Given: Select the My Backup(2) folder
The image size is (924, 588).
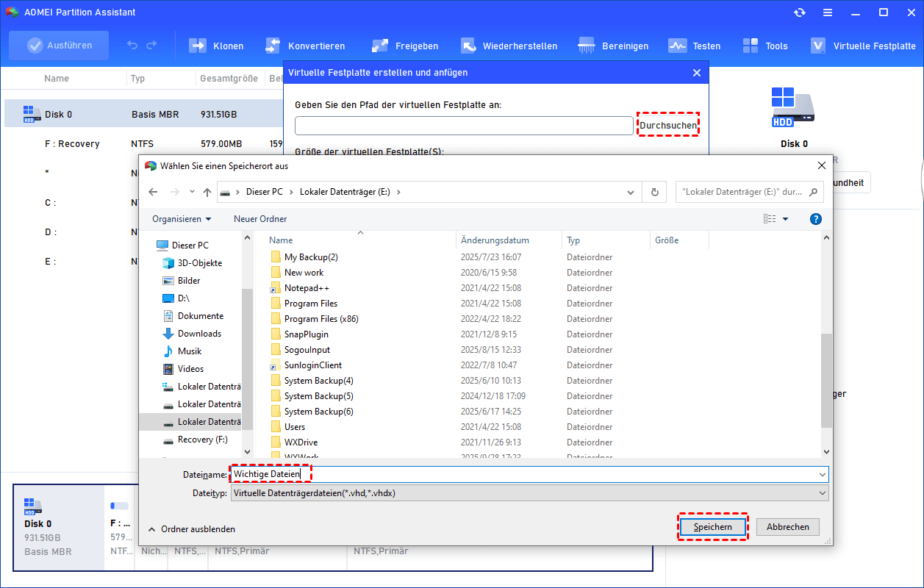Looking at the screenshot, I should pos(304,257).
